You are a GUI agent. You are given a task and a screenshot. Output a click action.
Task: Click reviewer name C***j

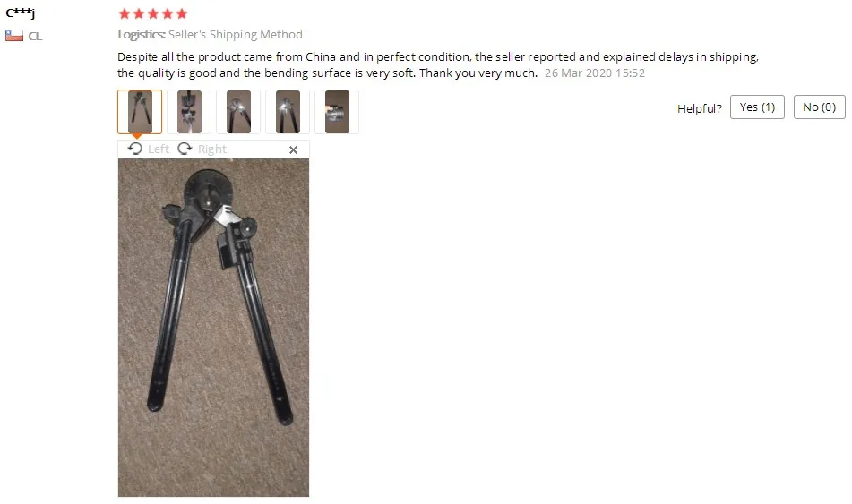[x=20, y=13]
